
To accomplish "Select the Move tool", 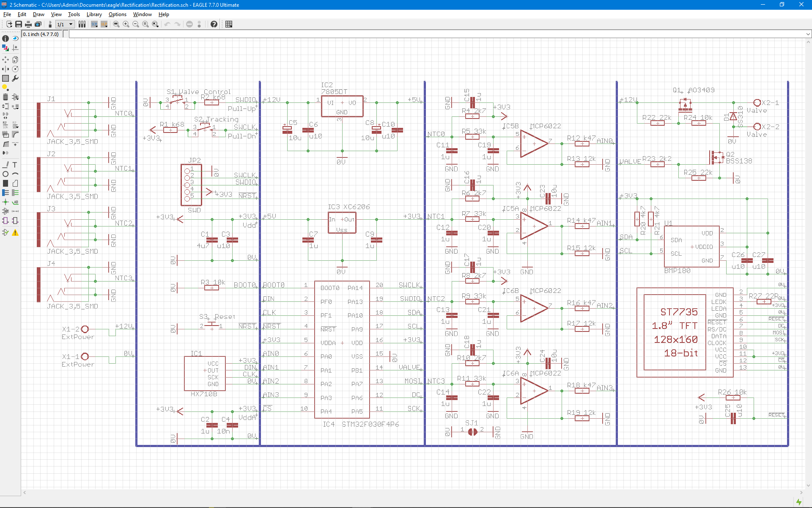I will (x=5, y=60).
